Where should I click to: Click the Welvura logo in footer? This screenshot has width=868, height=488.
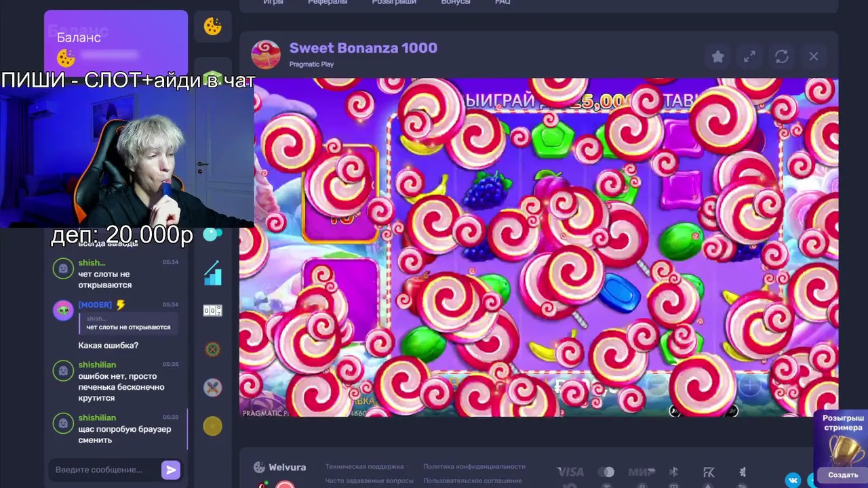[x=279, y=467]
